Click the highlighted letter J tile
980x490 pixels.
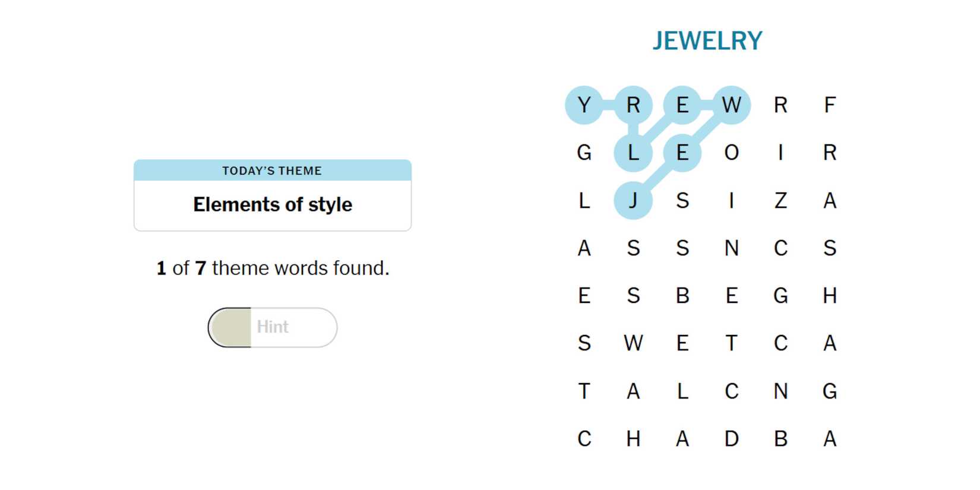point(633,200)
